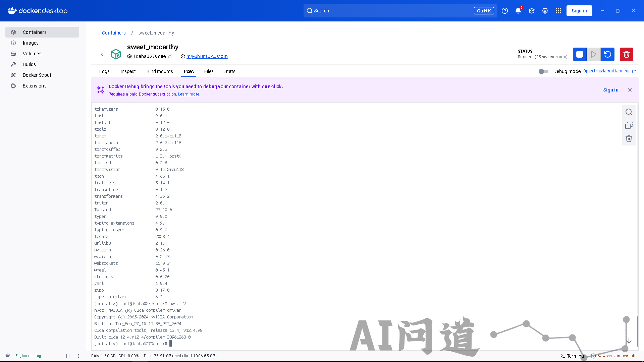The image size is (644, 362).
Task: Open notifications bell
Action: [x=518, y=11]
